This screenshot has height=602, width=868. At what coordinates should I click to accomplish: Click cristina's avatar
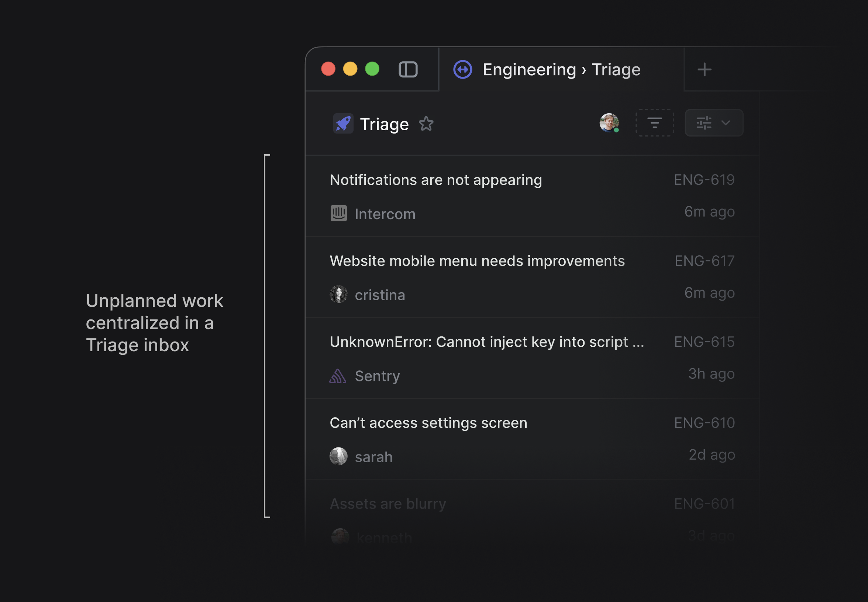(x=338, y=294)
